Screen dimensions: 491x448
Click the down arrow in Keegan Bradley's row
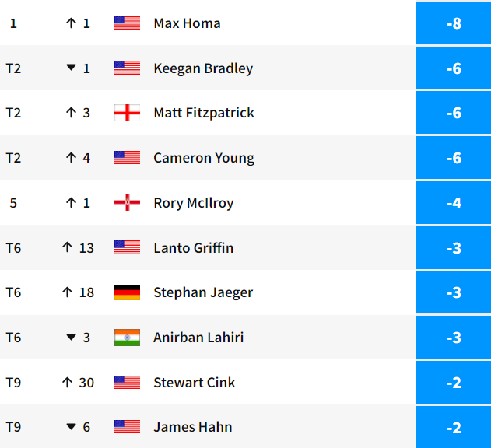tap(71, 68)
